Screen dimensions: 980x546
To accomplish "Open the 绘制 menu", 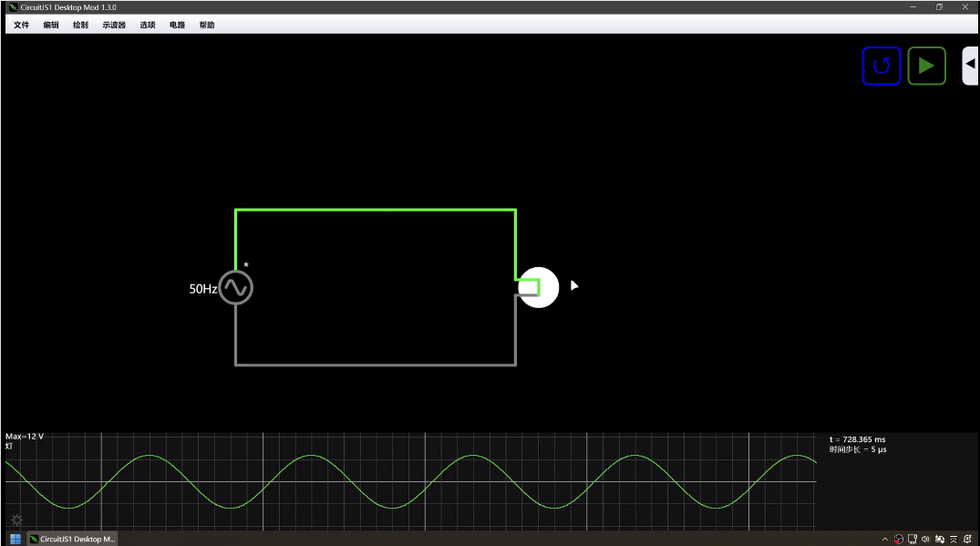I will click(80, 25).
